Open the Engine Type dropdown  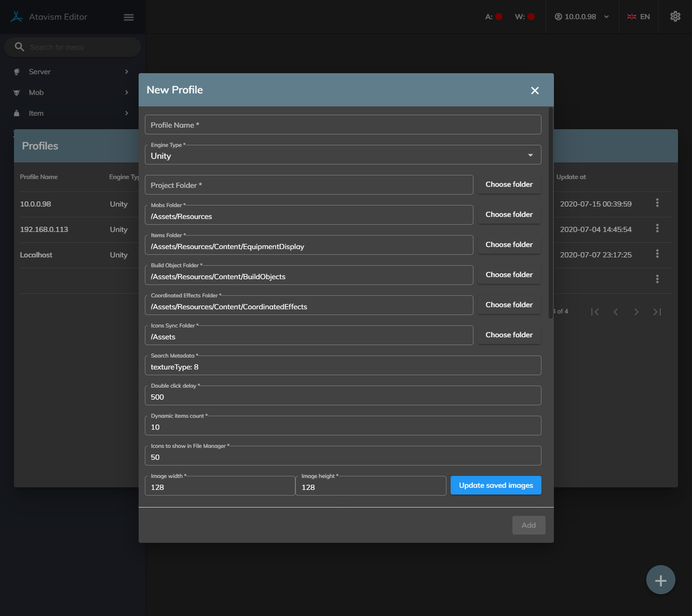point(343,155)
